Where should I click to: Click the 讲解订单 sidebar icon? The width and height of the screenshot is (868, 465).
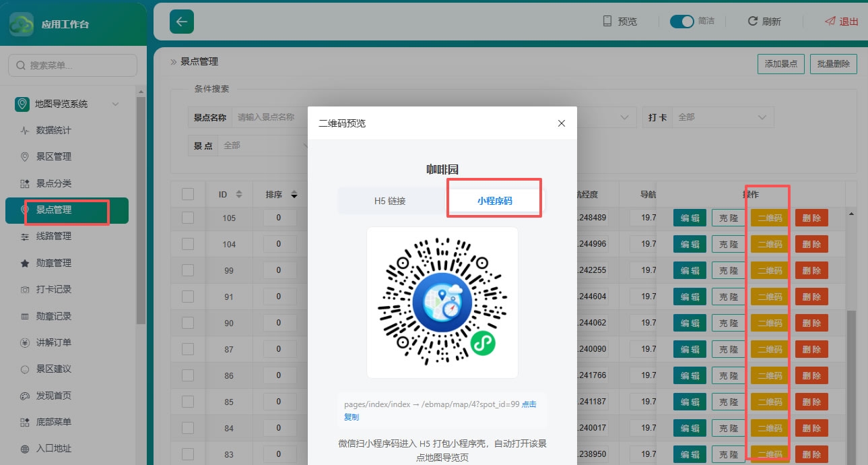pos(25,342)
